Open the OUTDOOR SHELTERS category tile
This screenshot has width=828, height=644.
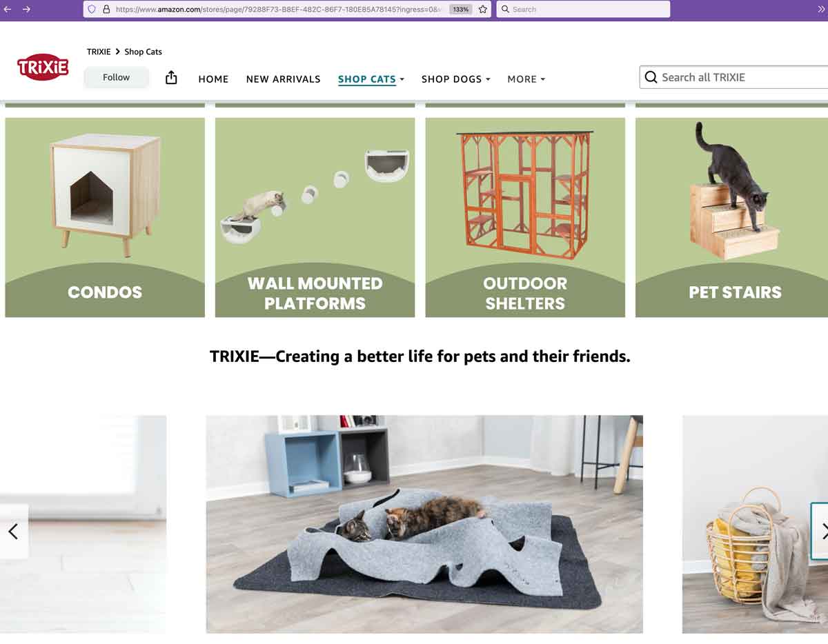click(x=525, y=217)
